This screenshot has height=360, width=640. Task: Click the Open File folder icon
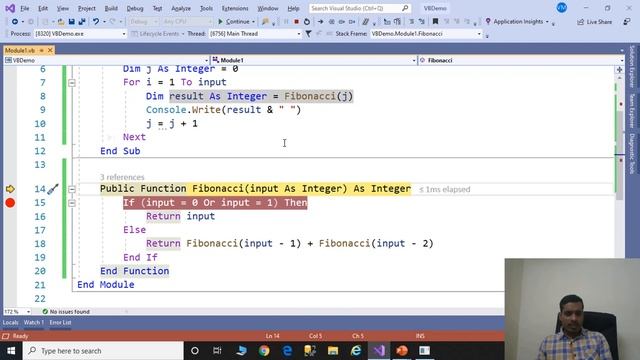click(61, 22)
